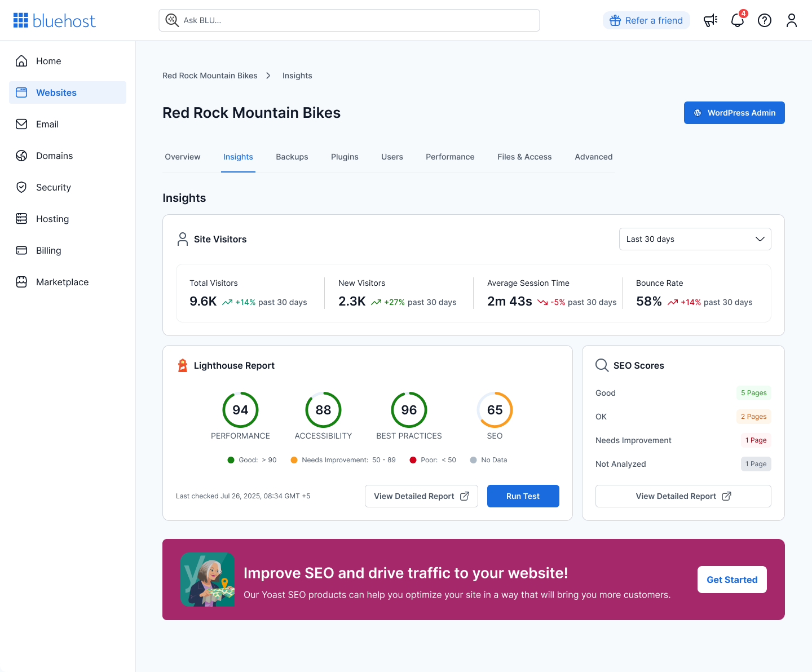Browse the Marketplace via sidebar
The image size is (812, 672).
[62, 282]
